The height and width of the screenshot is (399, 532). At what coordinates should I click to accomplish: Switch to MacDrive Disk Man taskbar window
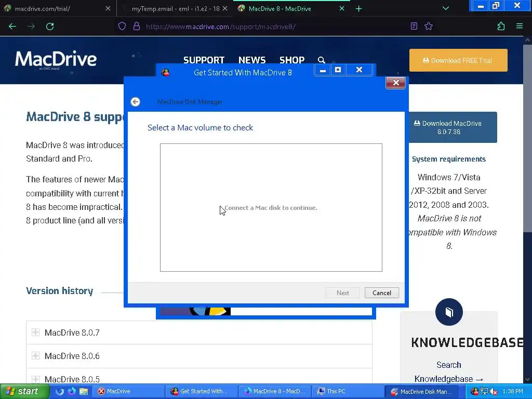pyautogui.click(x=423, y=392)
